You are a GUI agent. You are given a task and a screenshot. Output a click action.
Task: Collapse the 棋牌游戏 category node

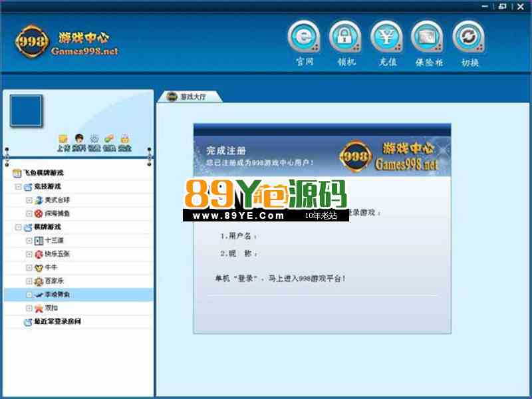(19, 227)
